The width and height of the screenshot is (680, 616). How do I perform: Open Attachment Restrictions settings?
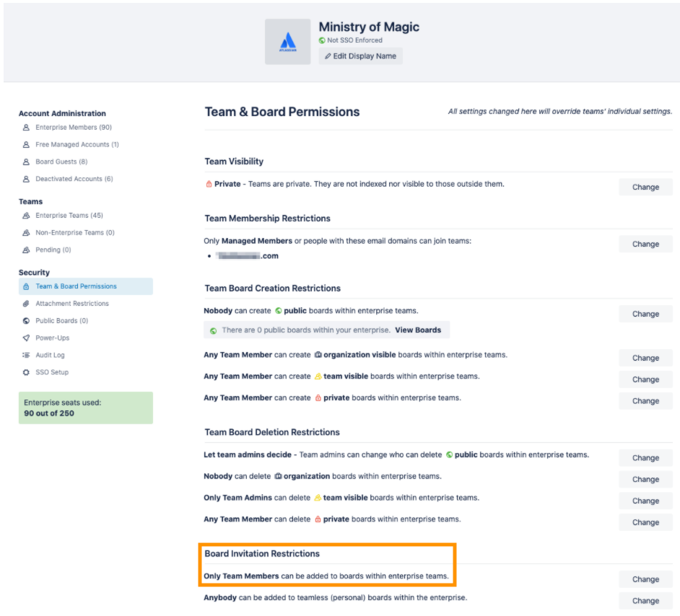pyautogui.click(x=72, y=303)
